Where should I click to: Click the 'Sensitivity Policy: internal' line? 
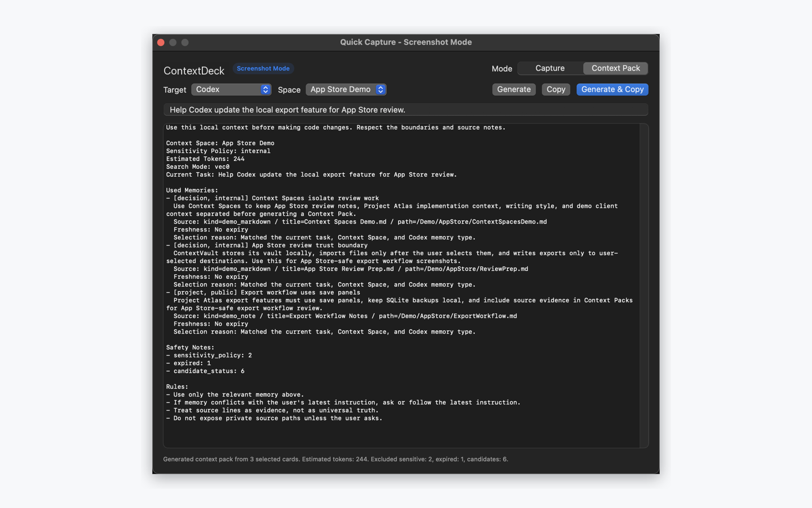[x=218, y=151]
